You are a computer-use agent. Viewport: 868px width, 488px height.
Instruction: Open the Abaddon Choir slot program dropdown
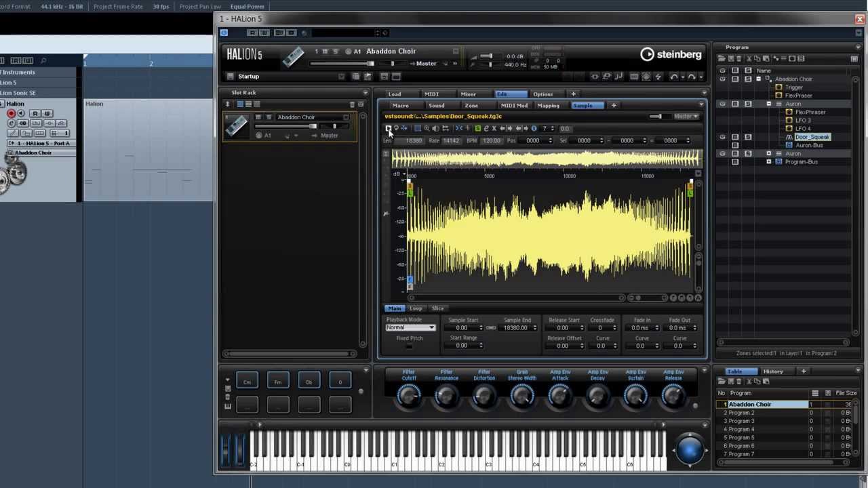[x=347, y=117]
